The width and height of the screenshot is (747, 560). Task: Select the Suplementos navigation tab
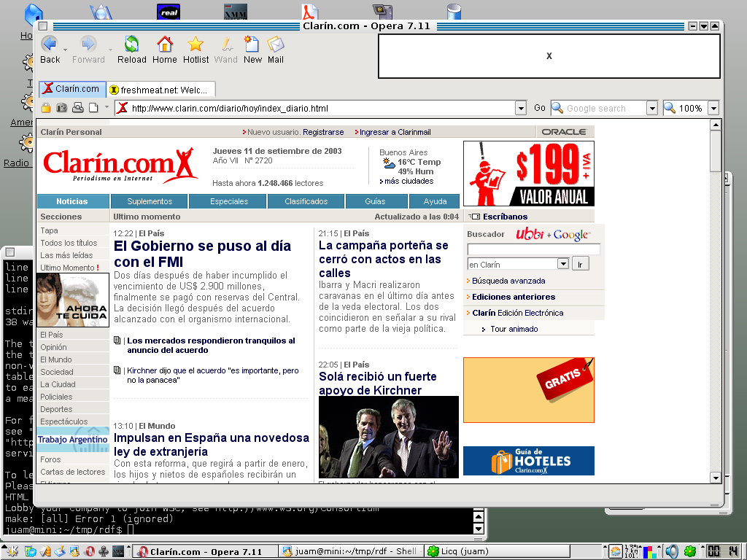149,201
